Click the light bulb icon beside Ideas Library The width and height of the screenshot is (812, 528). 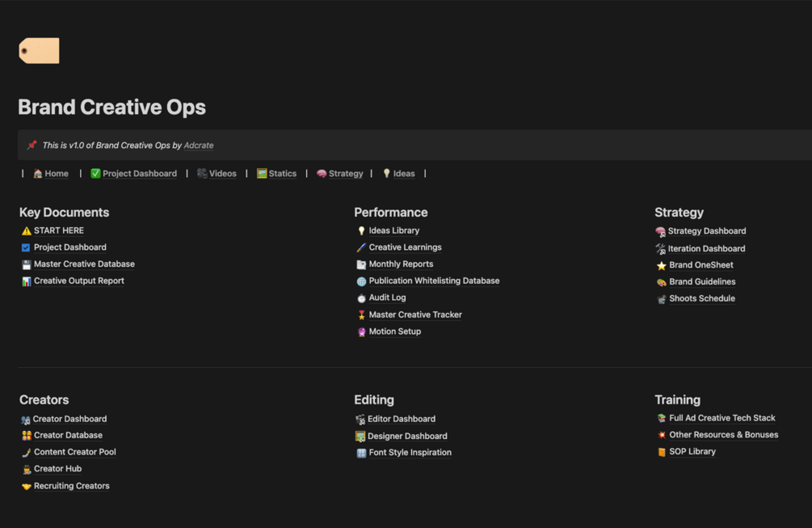tap(361, 231)
